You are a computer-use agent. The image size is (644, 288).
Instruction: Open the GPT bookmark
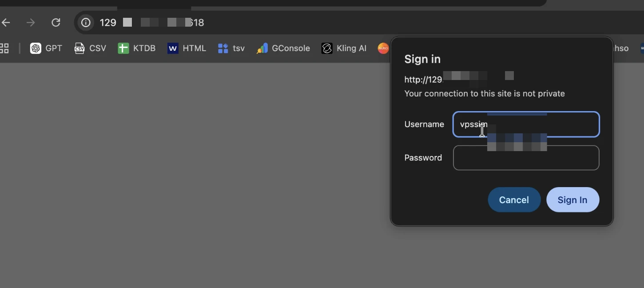[46, 48]
